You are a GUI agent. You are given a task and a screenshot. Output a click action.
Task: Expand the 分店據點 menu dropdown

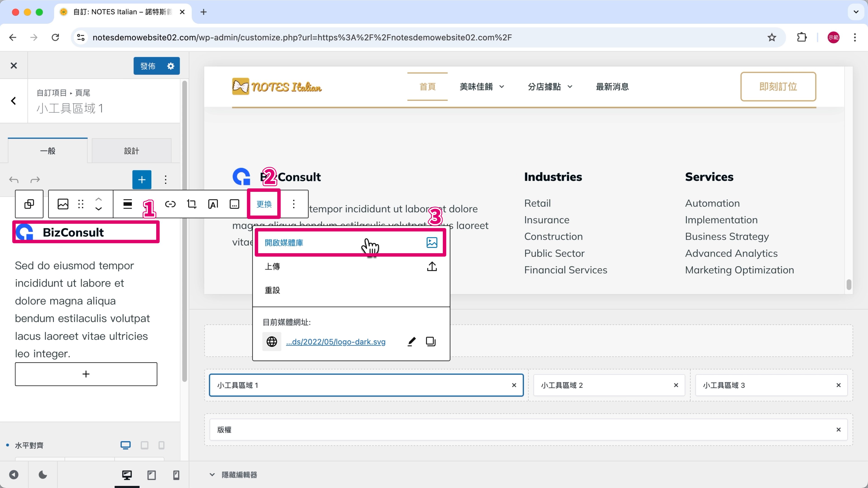[x=570, y=87]
